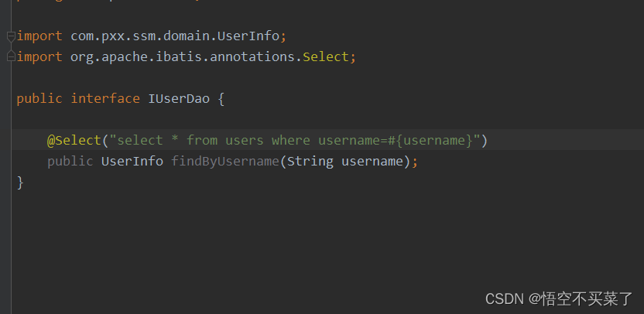
Task: Click the closing brace of the interface
Action: point(20,182)
